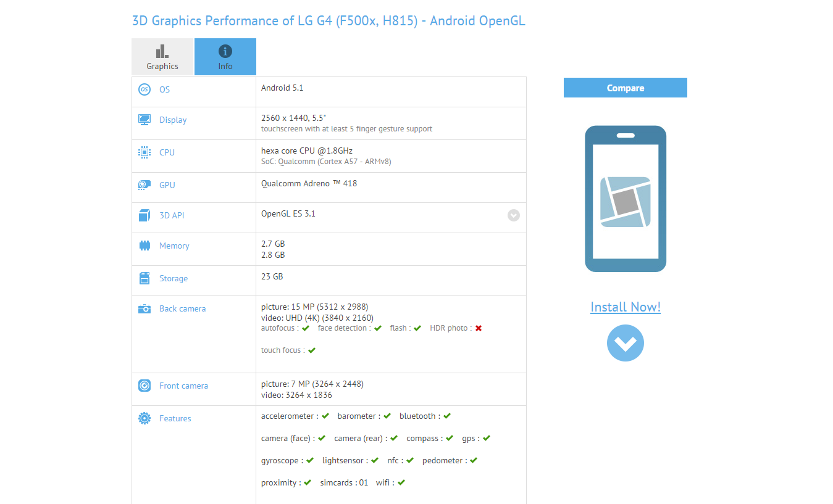Viewport: 833px width, 504px height.
Task: Click the SoC: Qualcomm (Cortex A57) text
Action: [x=326, y=162]
